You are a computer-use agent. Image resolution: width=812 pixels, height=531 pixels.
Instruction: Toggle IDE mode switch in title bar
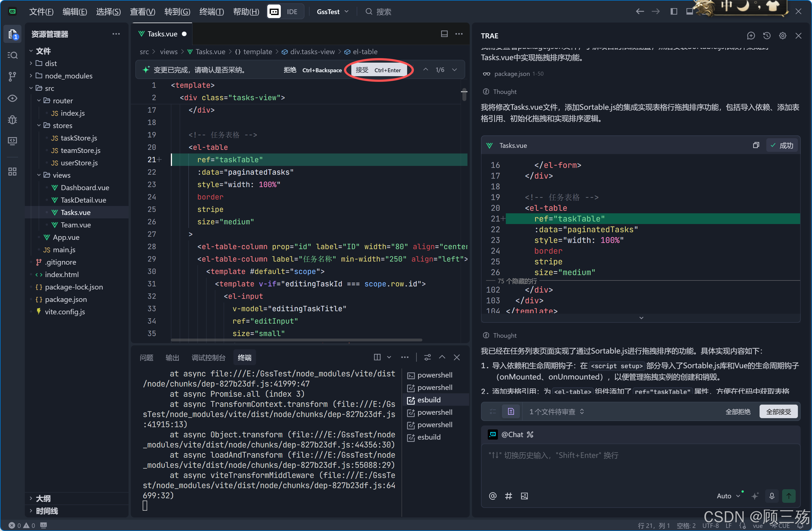pyautogui.click(x=285, y=12)
